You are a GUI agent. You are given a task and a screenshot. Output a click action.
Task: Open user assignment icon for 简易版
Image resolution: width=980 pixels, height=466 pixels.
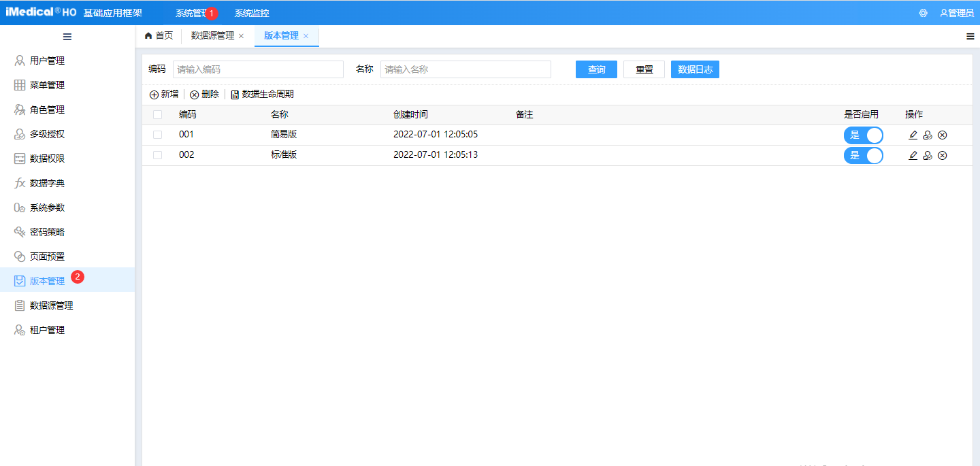coord(928,135)
